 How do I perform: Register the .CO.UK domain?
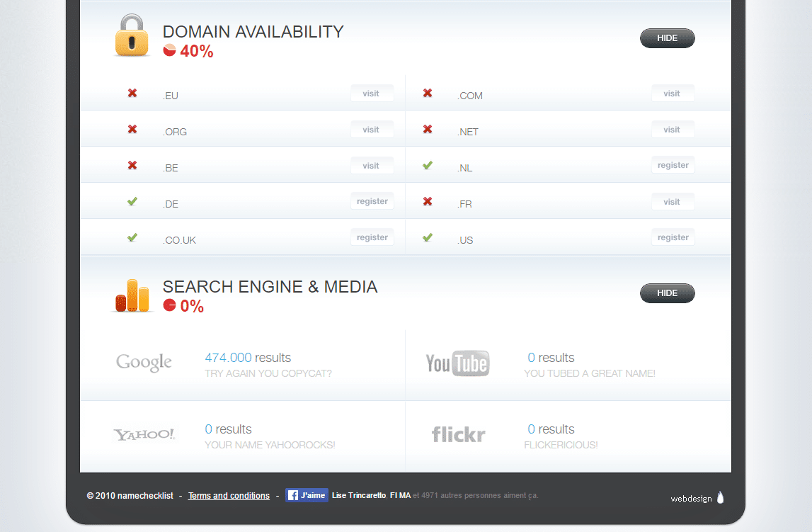(372, 237)
